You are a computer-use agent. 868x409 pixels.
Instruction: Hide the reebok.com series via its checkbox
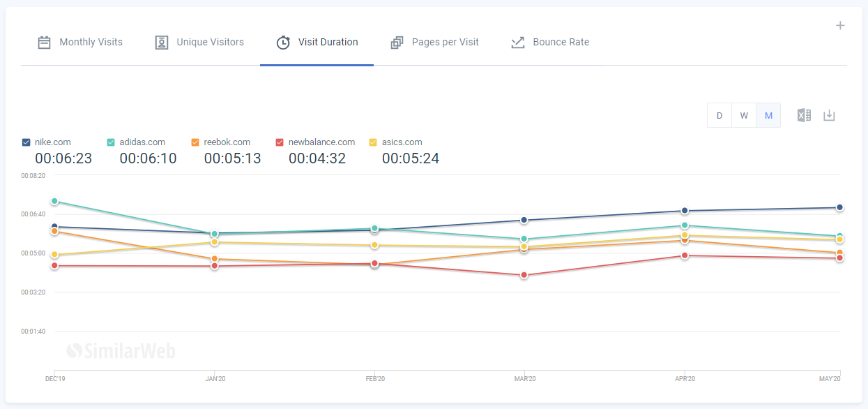click(x=195, y=142)
